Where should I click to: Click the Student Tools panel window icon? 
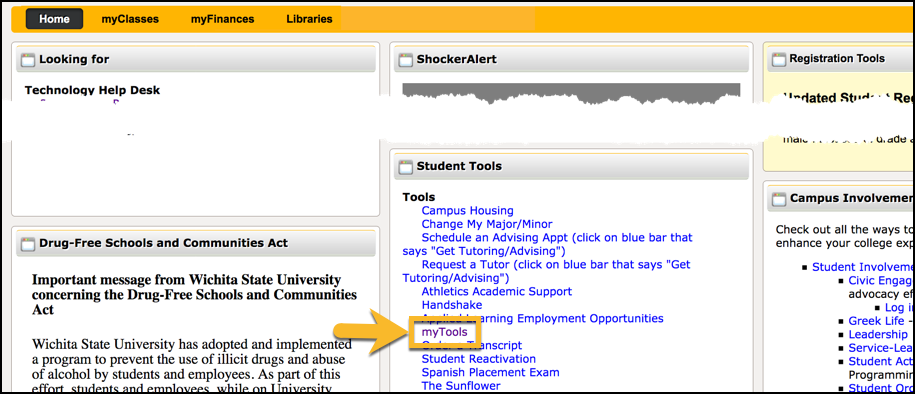[x=405, y=167]
